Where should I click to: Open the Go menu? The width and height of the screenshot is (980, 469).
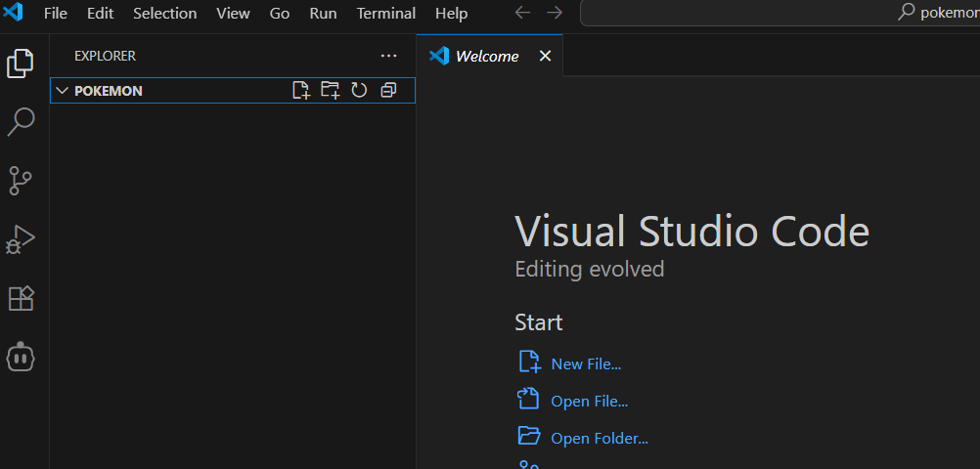tap(280, 13)
